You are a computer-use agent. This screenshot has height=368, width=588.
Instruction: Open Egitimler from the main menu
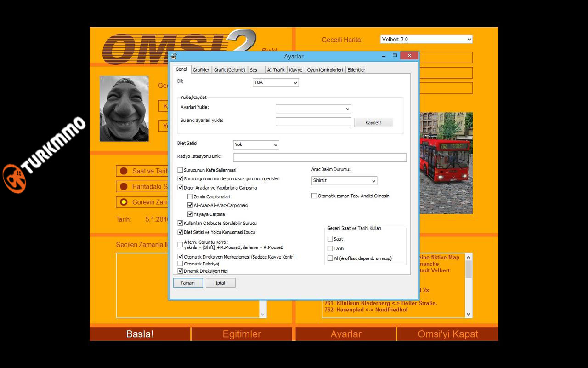[x=242, y=334]
